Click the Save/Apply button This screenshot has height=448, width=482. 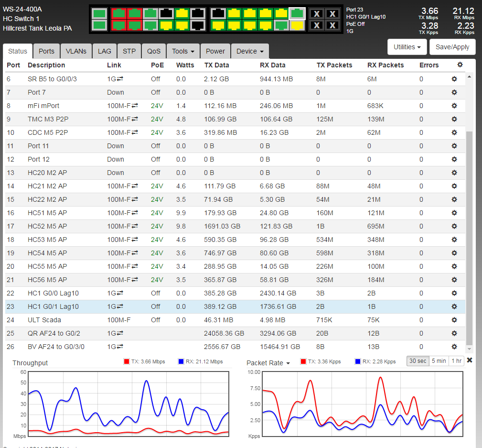click(x=452, y=47)
